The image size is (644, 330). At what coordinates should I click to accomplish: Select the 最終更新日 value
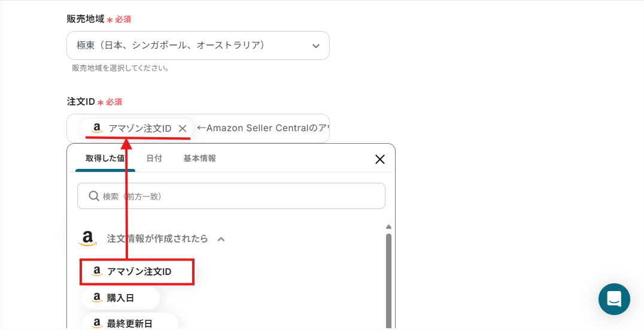(x=129, y=323)
